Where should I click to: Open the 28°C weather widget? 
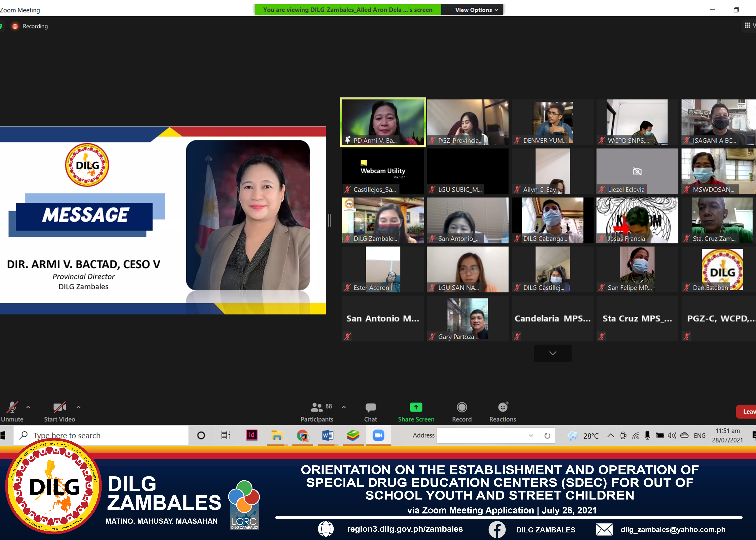click(583, 436)
